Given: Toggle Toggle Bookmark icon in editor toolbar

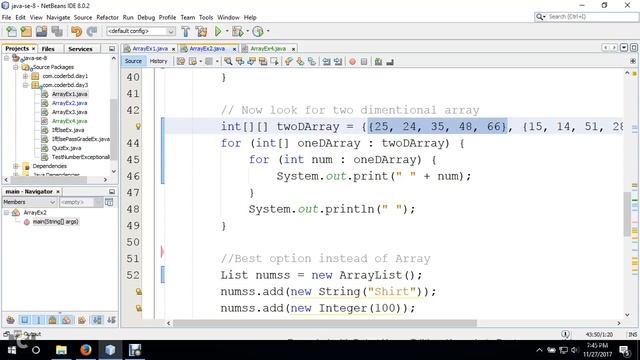Looking at the screenshot, I should coord(311,62).
